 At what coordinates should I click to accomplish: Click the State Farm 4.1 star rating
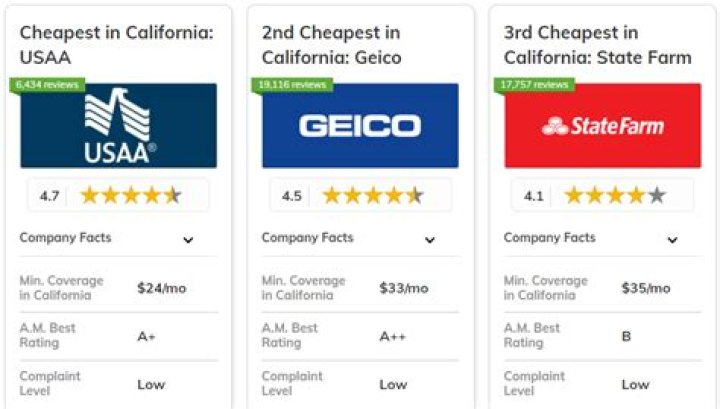(602, 196)
